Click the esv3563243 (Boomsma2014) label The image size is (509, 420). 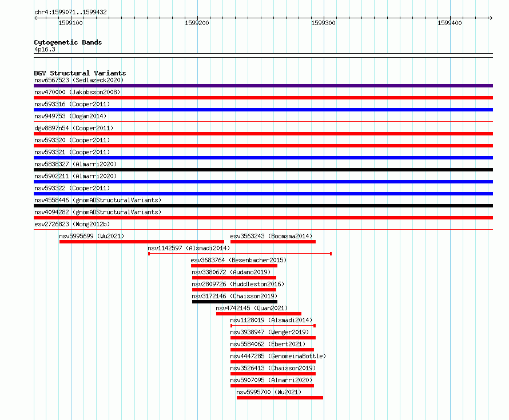tap(271, 236)
